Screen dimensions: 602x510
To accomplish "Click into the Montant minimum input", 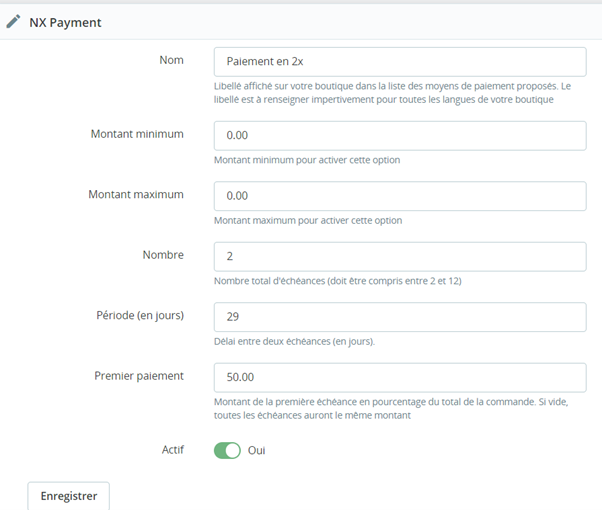I will [400, 135].
